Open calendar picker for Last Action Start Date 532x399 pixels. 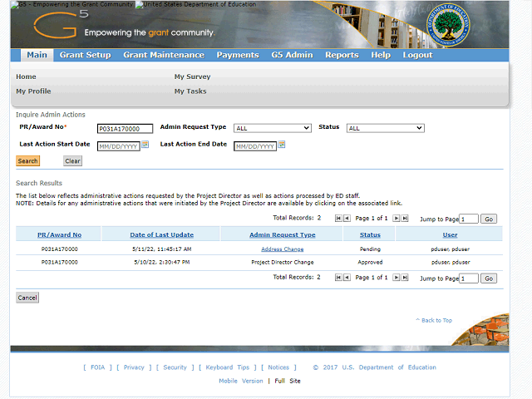tap(145, 145)
